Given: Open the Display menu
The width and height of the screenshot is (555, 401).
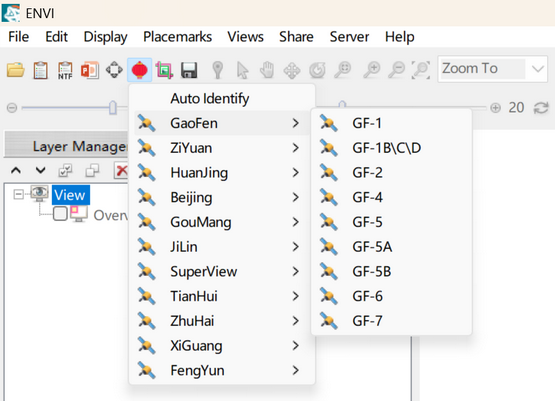Looking at the screenshot, I should point(105,37).
